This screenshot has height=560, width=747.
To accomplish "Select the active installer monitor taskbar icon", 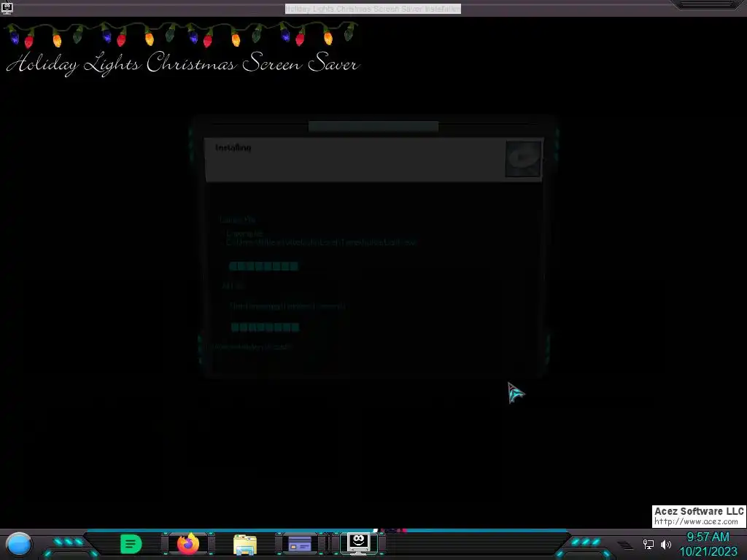I will (358, 543).
